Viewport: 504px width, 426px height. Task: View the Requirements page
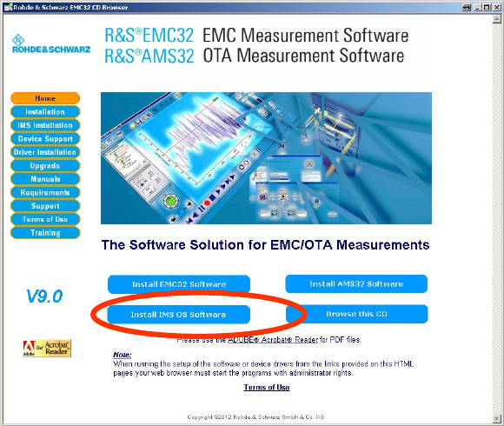click(45, 193)
